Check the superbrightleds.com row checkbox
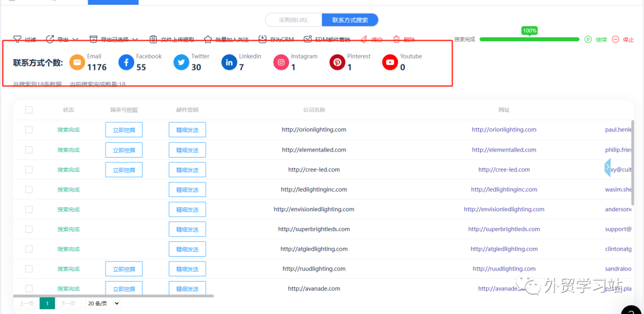This screenshot has height=314, width=644. 29,229
